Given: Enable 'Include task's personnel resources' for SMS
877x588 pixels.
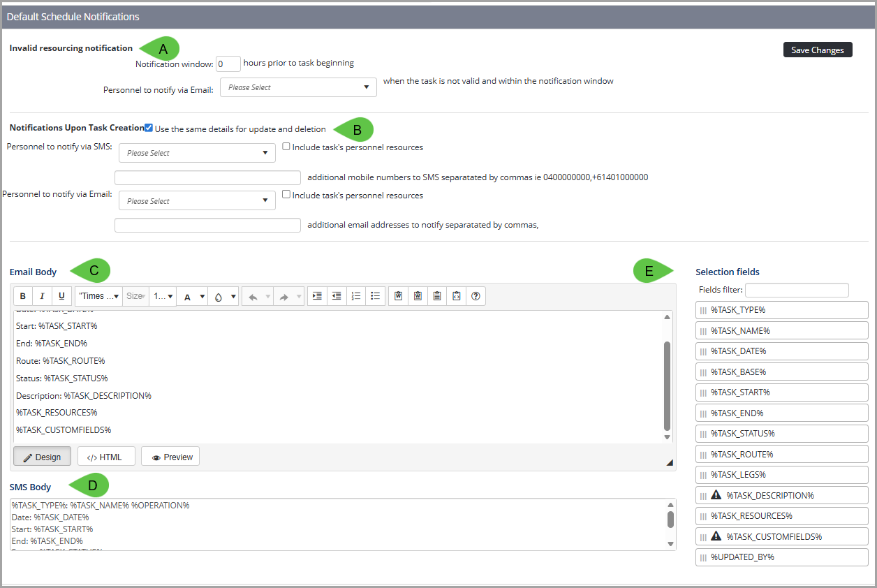Looking at the screenshot, I should 286,147.
